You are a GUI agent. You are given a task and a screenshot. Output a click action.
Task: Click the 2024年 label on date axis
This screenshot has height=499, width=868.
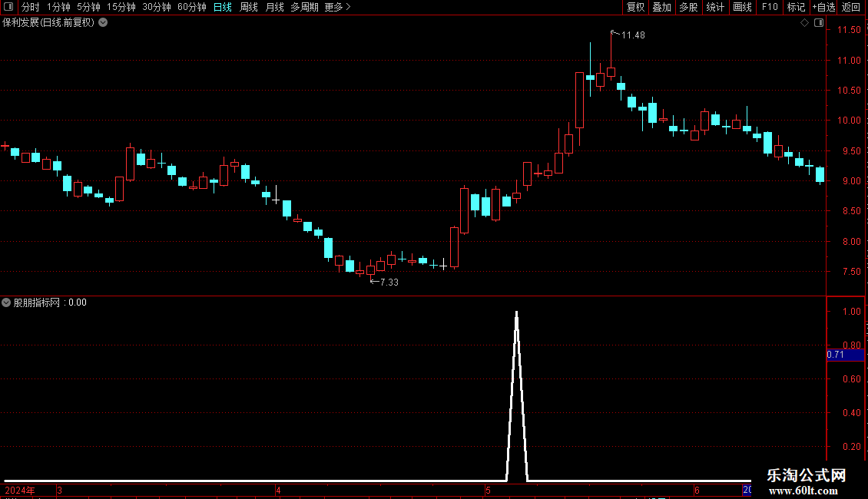(x=20, y=490)
